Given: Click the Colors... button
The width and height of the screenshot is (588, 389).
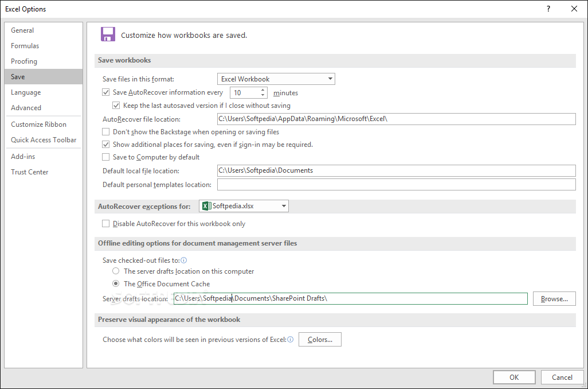Looking at the screenshot, I should point(320,340).
